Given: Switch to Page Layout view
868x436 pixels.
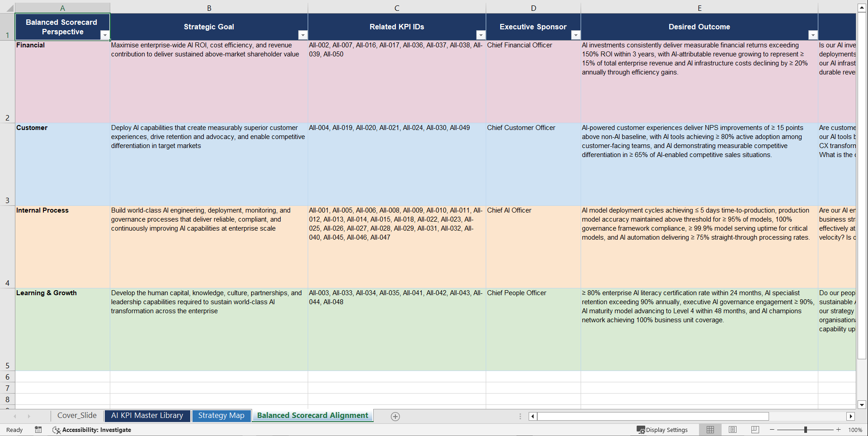Looking at the screenshot, I should click(733, 430).
